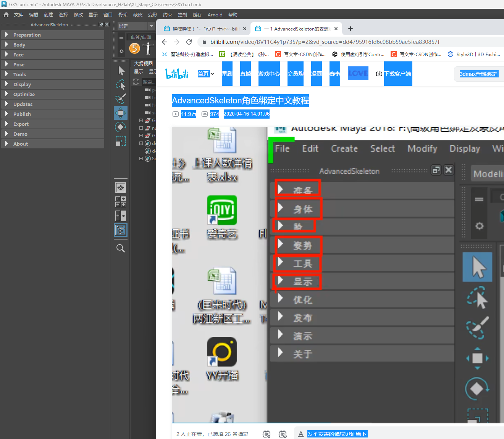Expand the Pose section
Screen dimensions: 504x439
click(53, 64)
